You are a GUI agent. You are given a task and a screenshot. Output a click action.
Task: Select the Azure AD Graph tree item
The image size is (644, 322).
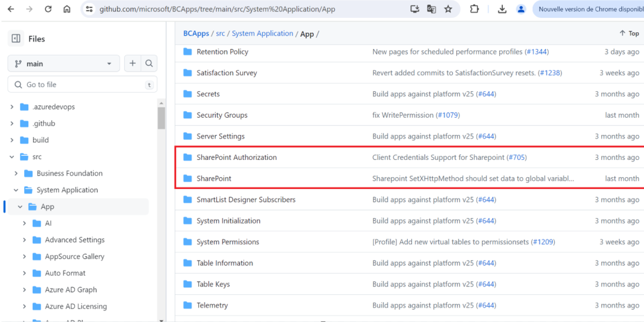pyautogui.click(x=71, y=290)
